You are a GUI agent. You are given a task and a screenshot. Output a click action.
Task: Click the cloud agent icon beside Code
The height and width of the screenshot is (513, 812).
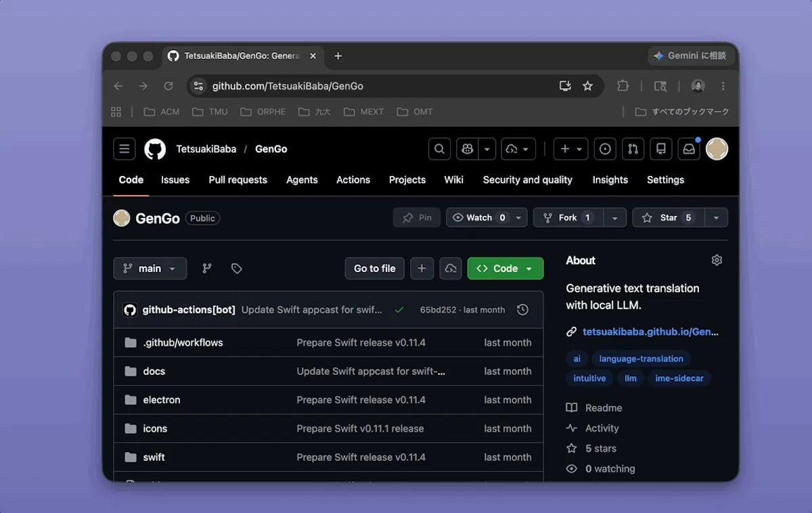[x=451, y=269]
